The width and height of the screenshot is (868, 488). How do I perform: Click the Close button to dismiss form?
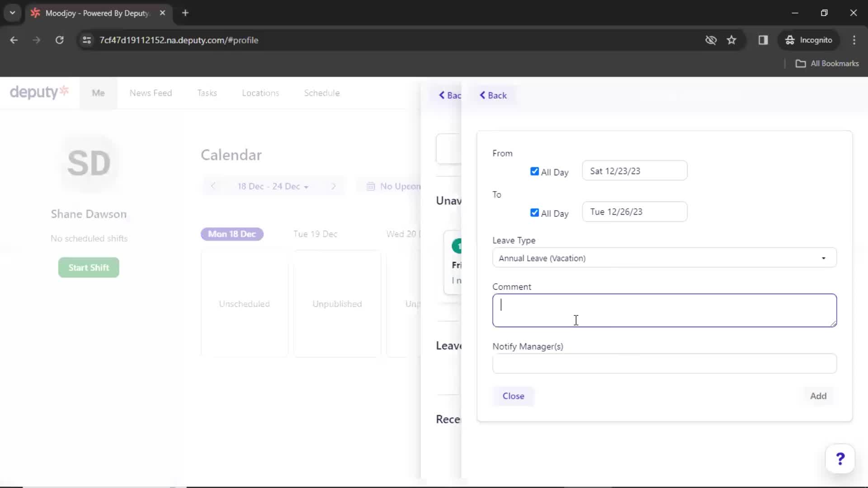coord(514,396)
